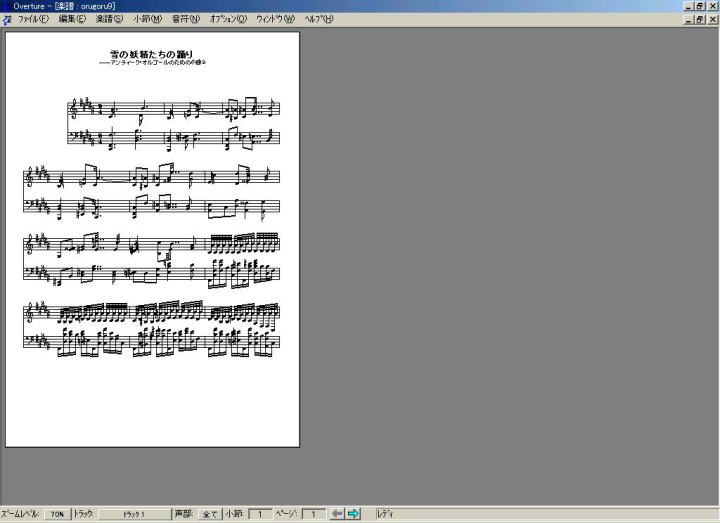Close the inner score document window
The image size is (720, 523).
(x=712, y=19)
